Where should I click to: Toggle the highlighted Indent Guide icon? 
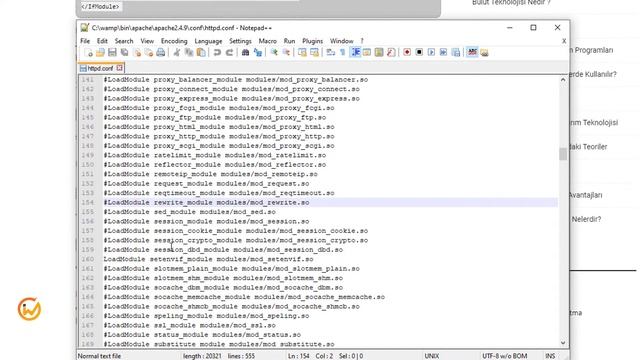tap(355, 52)
